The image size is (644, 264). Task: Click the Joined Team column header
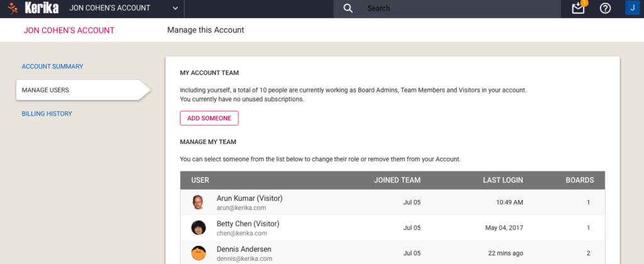pos(397,180)
